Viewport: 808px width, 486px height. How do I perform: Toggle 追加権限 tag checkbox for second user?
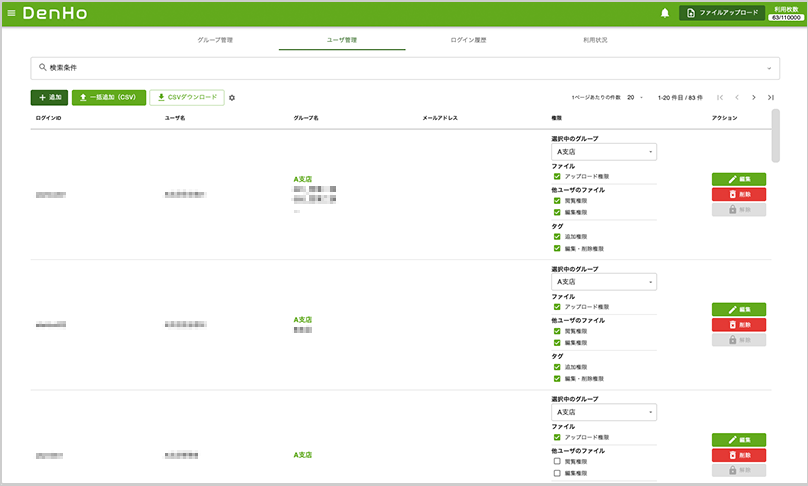[557, 367]
